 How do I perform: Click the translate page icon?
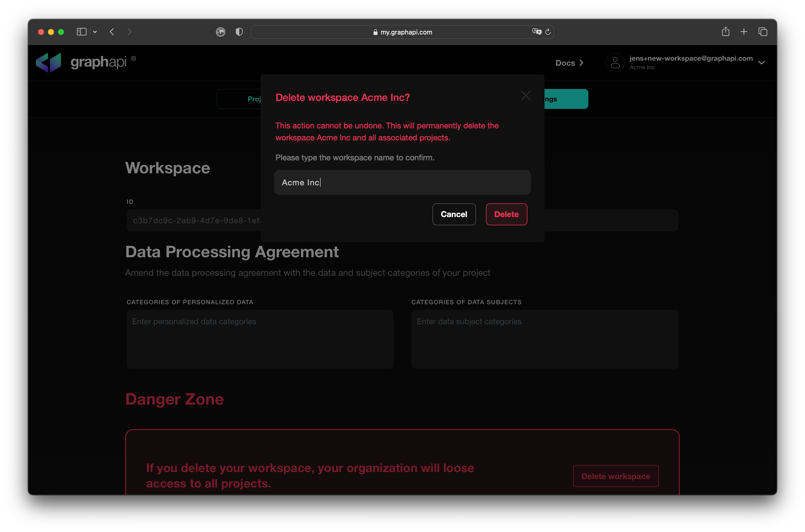(537, 31)
